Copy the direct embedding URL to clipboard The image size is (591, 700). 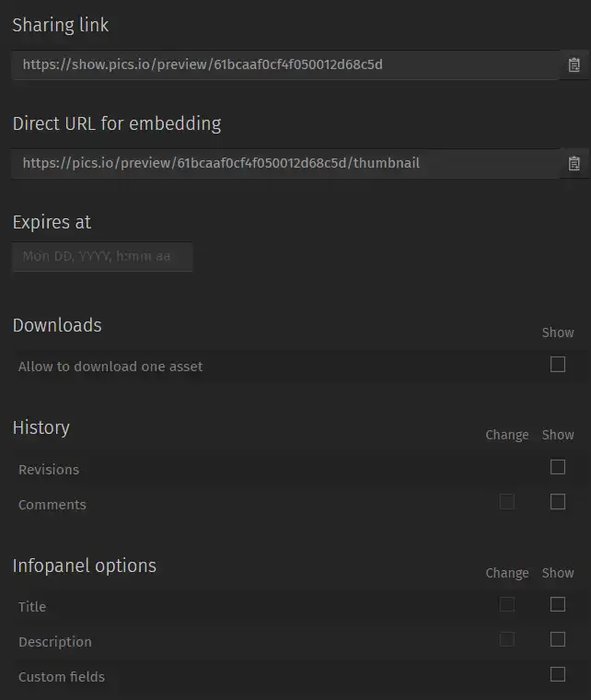[x=574, y=164]
